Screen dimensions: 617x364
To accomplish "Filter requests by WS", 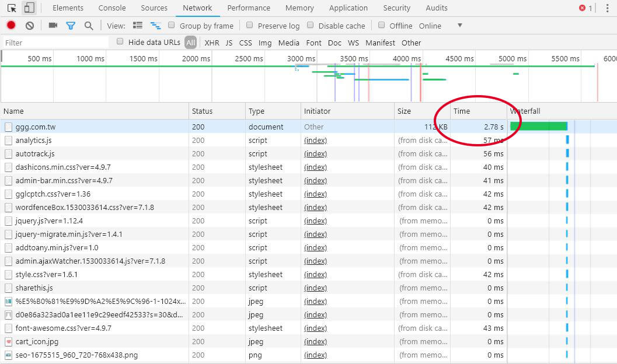I will click(353, 43).
